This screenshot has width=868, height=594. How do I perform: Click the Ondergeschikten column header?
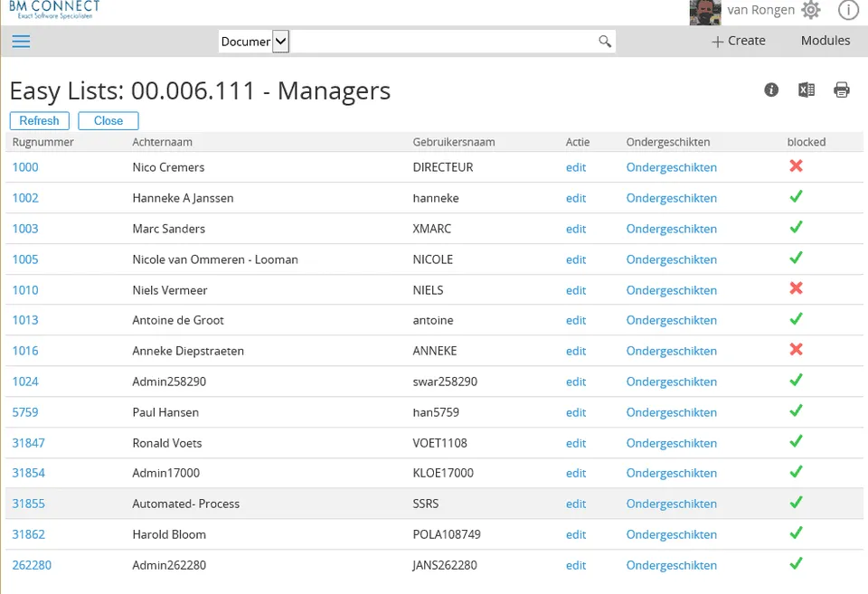pyautogui.click(x=667, y=142)
